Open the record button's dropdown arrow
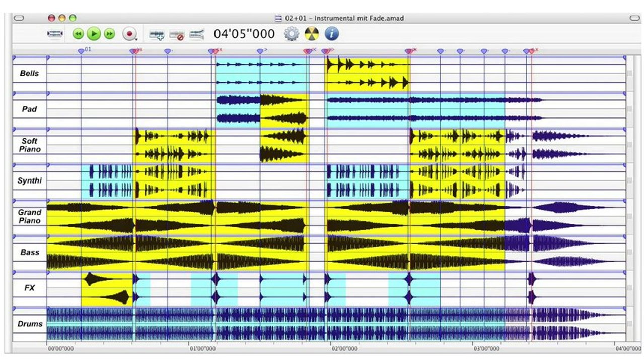This screenshot has width=644, height=363. pos(137,39)
